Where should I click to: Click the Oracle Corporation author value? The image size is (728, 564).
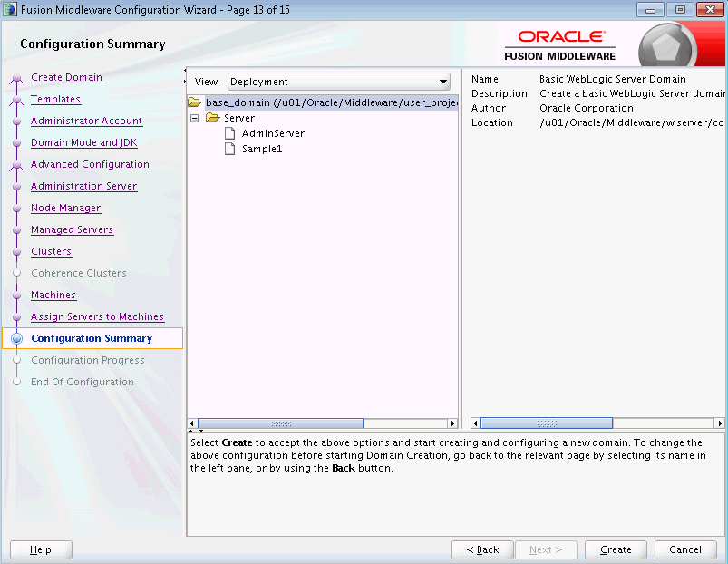pyautogui.click(x=587, y=108)
